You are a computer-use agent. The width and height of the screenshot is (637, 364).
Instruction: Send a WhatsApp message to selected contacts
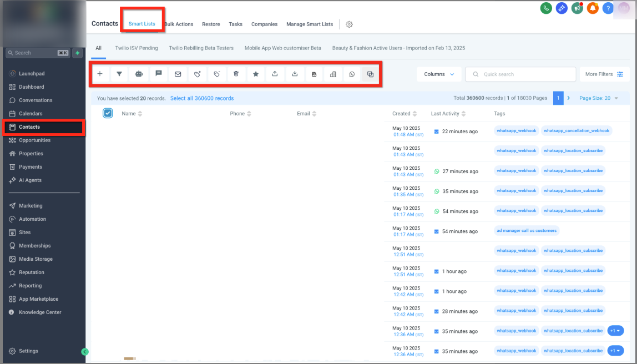click(x=352, y=74)
